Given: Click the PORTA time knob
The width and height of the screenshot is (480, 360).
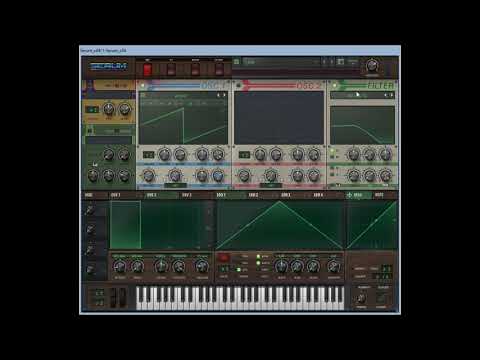Looking at the screenshot, I should pos(361,298).
